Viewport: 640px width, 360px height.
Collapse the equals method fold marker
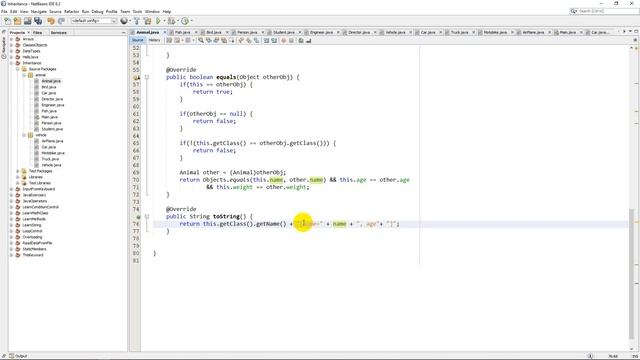147,77
